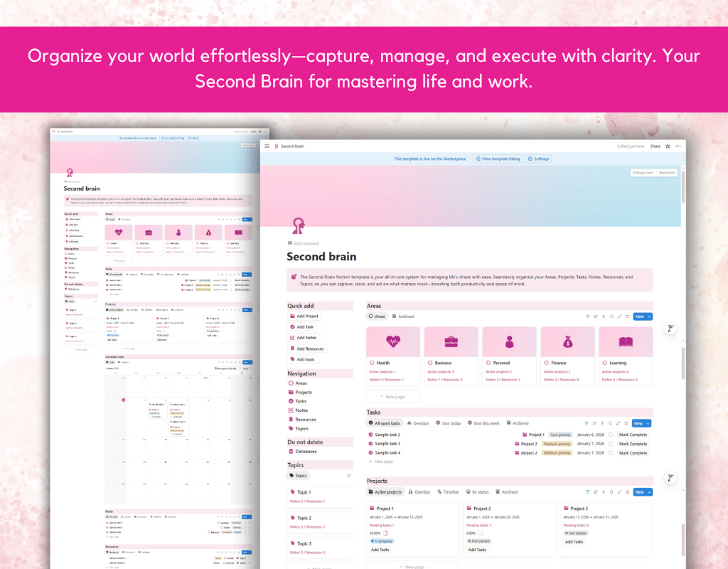Viewport: 728px width, 569px height.
Task: Open the three-dots page options menu
Action: click(x=678, y=146)
